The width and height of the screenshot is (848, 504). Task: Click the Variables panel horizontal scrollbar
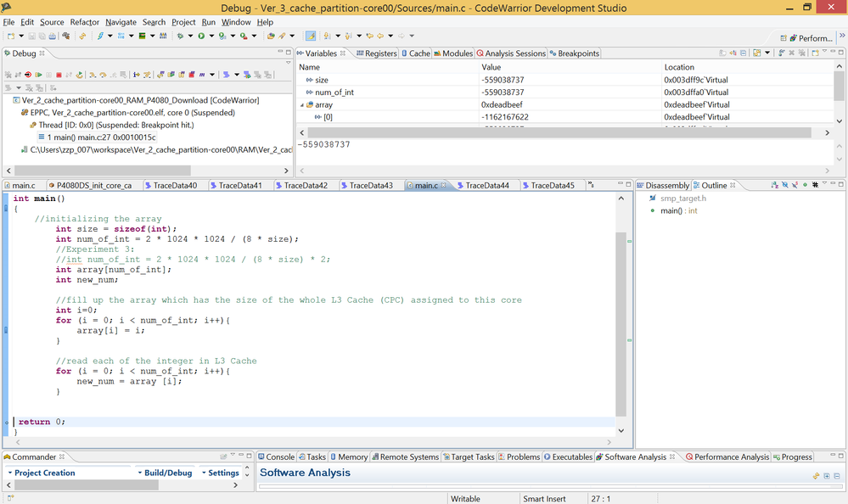pyautogui.click(x=560, y=133)
